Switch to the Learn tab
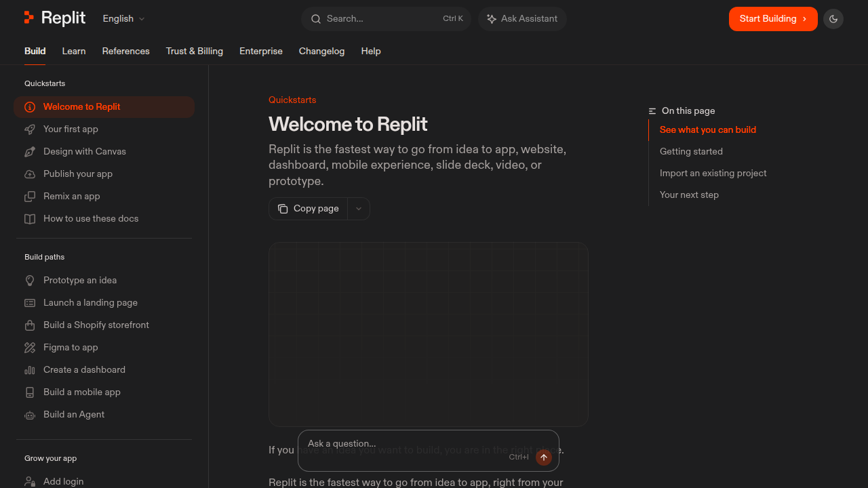Image resolution: width=868 pixels, height=488 pixels. (x=74, y=51)
